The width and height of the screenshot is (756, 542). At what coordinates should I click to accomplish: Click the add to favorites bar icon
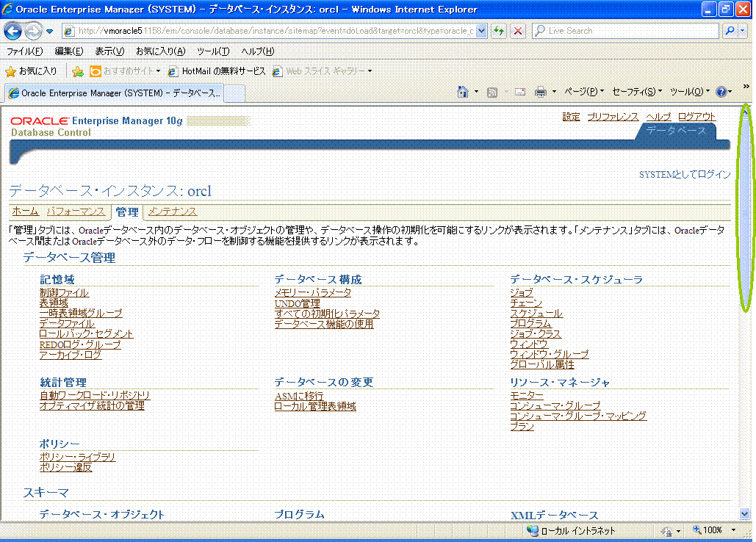pos(77,72)
